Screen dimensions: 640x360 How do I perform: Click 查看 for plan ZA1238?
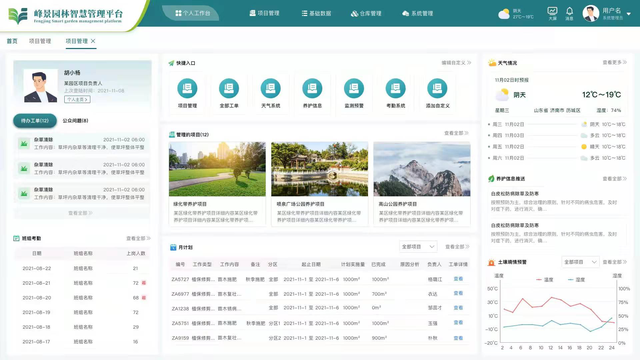pos(458,308)
